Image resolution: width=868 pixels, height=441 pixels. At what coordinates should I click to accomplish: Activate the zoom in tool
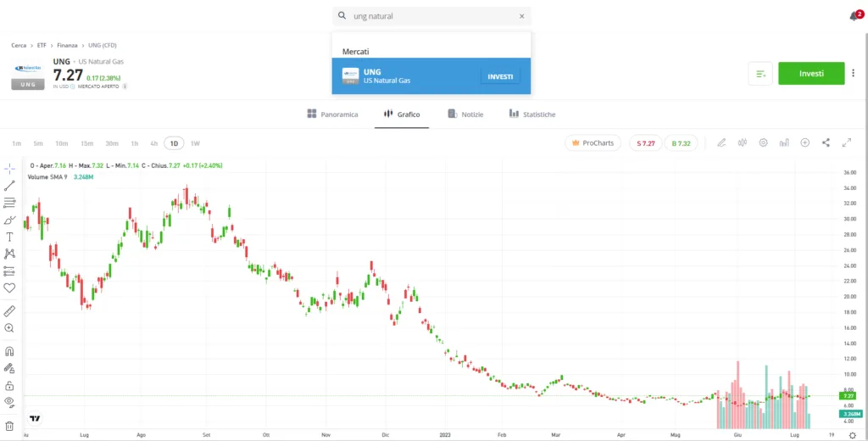(x=9, y=328)
